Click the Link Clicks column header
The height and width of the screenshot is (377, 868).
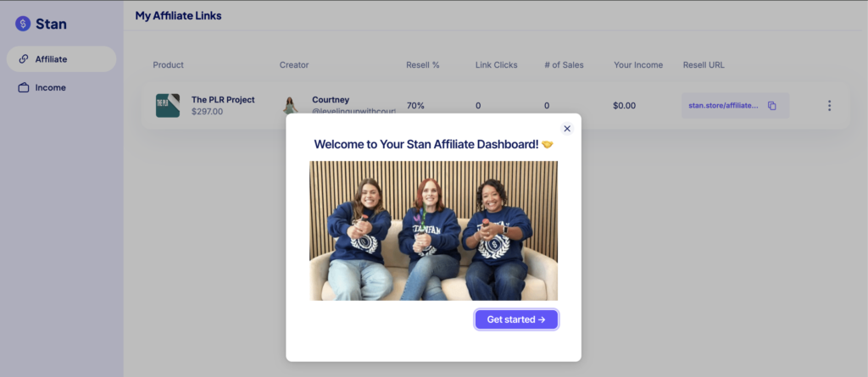pyautogui.click(x=496, y=65)
